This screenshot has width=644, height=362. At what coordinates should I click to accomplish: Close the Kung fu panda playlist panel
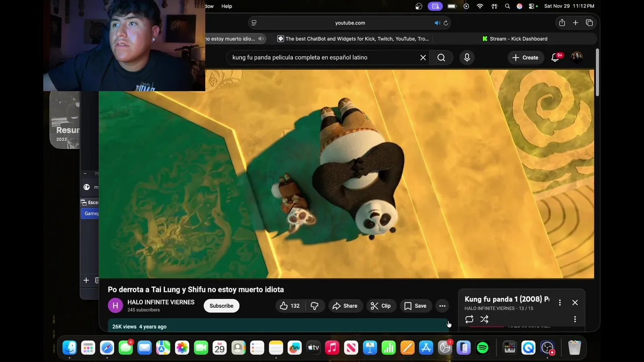coord(575,303)
